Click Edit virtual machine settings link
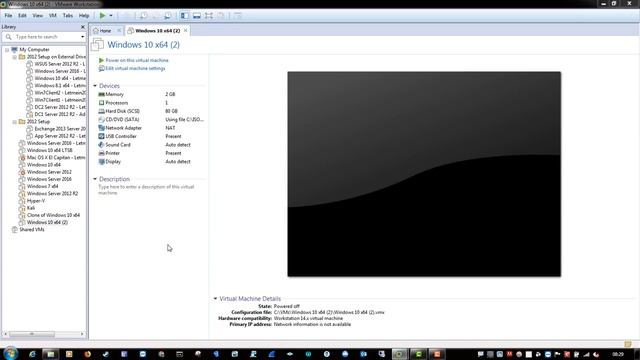640x360 pixels. pyautogui.click(x=135, y=69)
